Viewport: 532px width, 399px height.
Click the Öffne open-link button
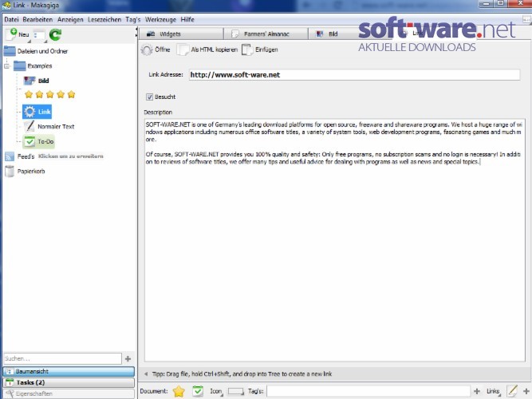pyautogui.click(x=156, y=49)
